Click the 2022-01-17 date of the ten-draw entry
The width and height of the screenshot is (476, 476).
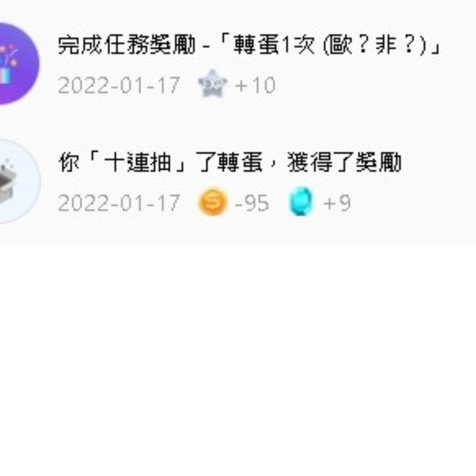pyautogui.click(x=119, y=203)
